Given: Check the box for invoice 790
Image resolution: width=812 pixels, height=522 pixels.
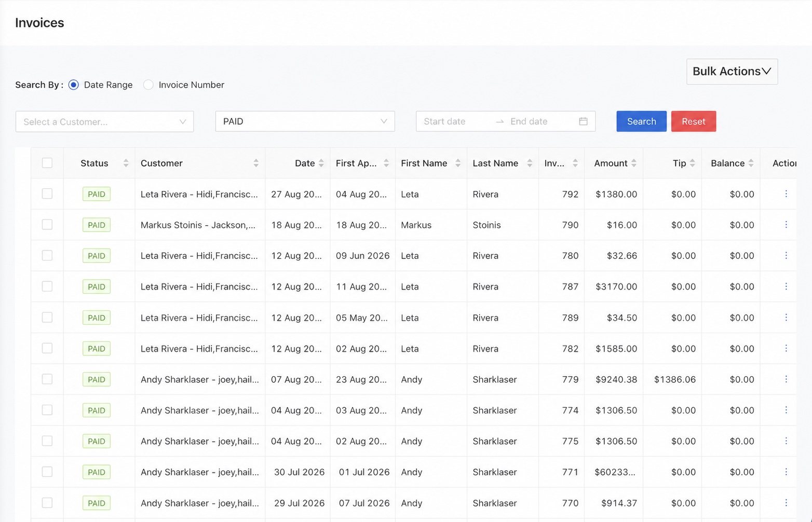Looking at the screenshot, I should pos(47,225).
